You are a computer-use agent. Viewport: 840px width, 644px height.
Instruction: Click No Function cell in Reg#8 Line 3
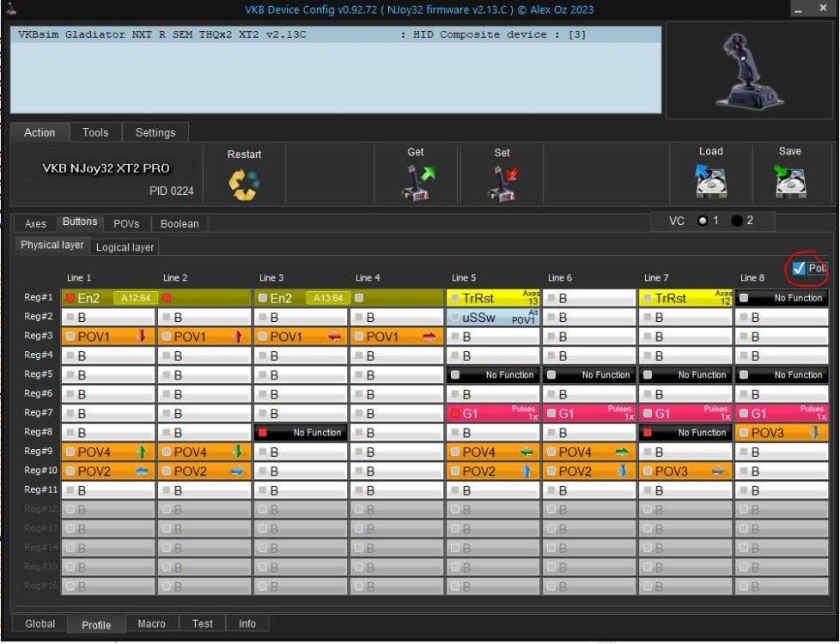pos(301,433)
